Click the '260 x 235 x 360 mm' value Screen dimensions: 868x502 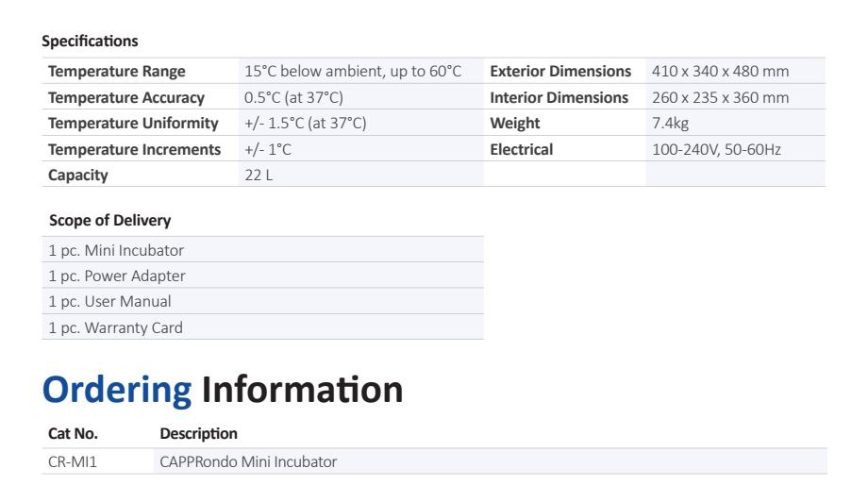click(x=721, y=98)
